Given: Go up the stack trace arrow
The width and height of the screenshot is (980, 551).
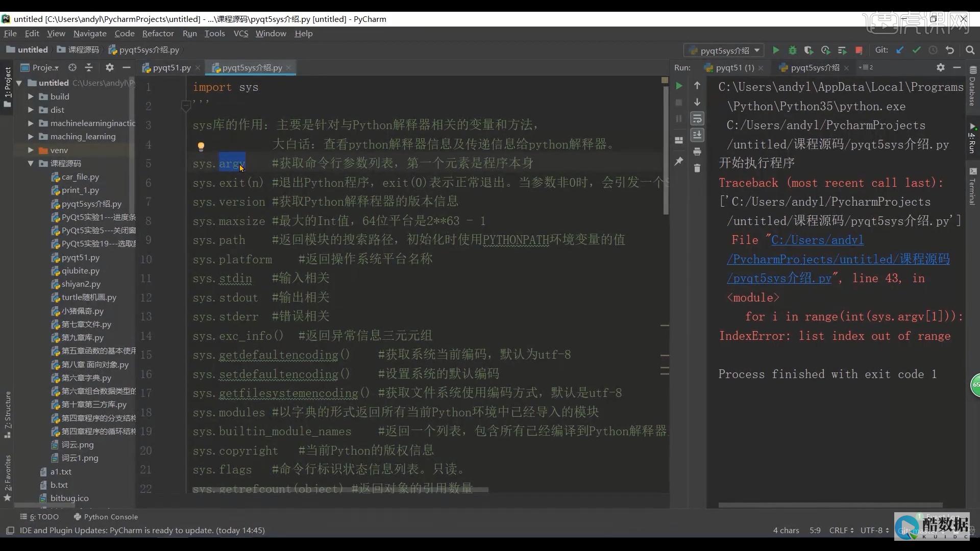Looking at the screenshot, I should click(697, 86).
